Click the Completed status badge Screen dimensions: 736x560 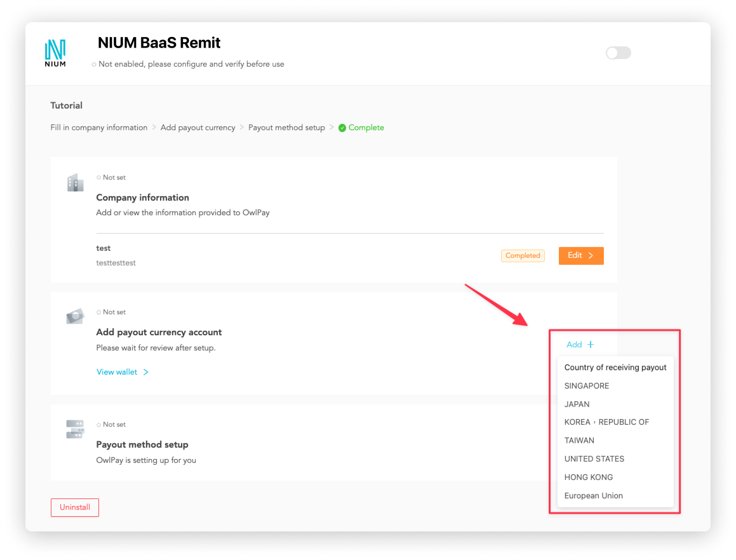522,256
